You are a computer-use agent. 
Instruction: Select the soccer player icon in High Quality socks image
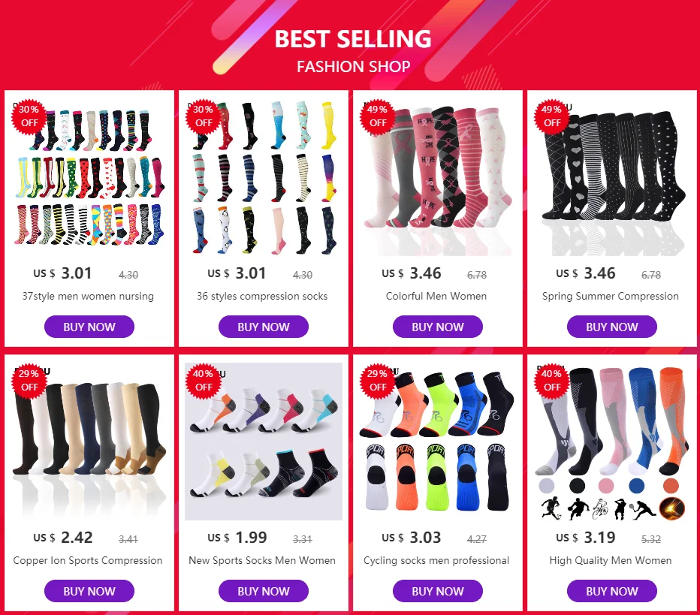point(552,509)
